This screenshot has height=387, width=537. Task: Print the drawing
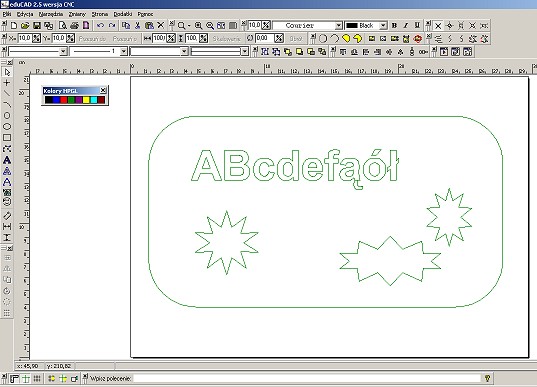pos(74,25)
